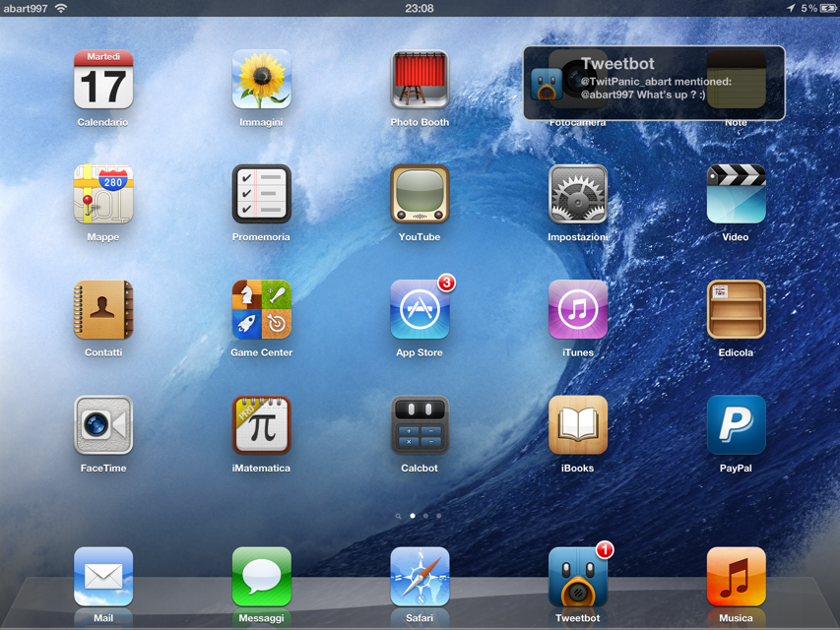This screenshot has width=840, height=630.
Task: Open Impostazioni settings
Action: pos(577,194)
